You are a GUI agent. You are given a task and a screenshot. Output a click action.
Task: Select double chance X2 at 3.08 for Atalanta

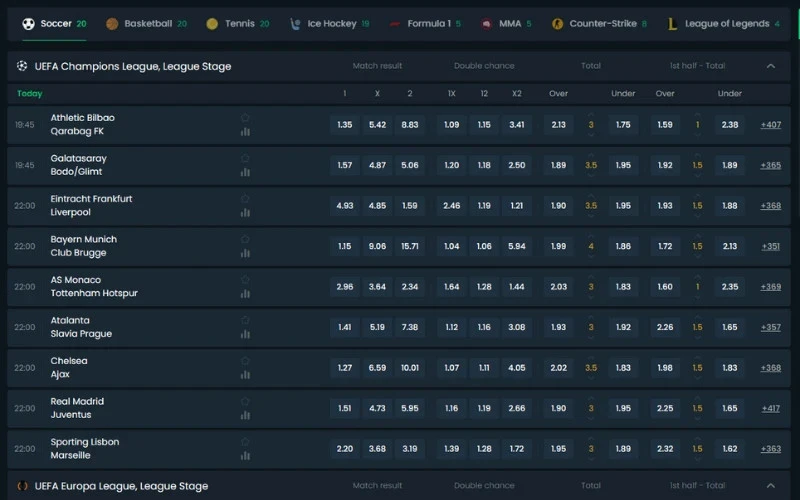(517, 327)
